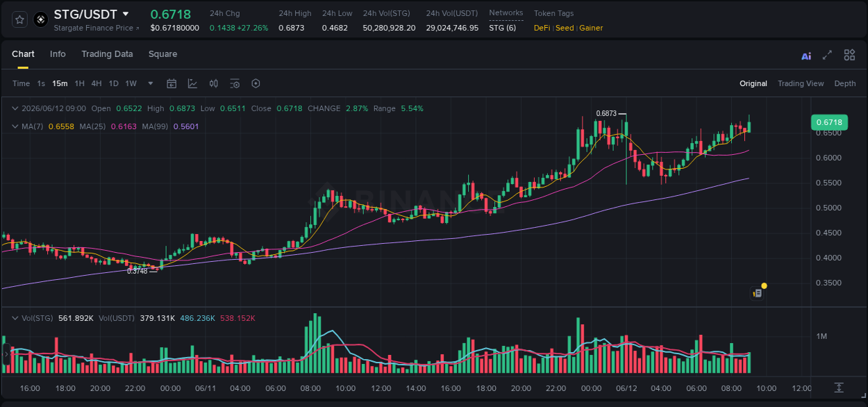868x407 pixels.
Task: Click the MA(7) value 0.6558
Action: pos(61,126)
